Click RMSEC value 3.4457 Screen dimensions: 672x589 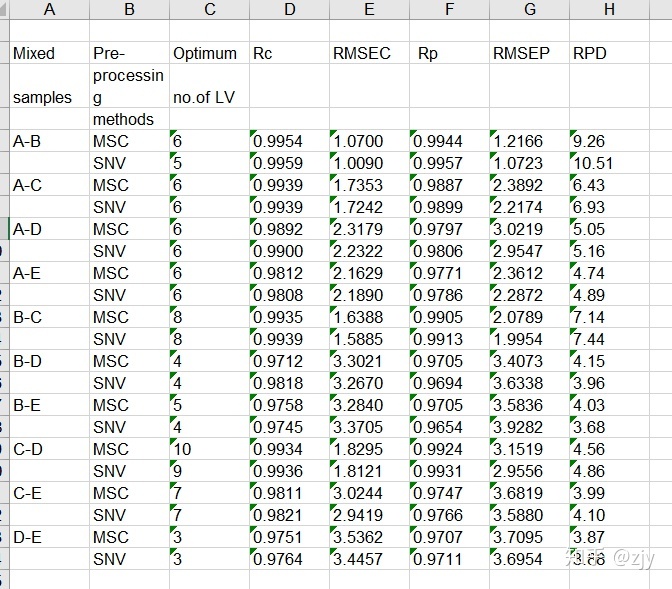pos(369,559)
